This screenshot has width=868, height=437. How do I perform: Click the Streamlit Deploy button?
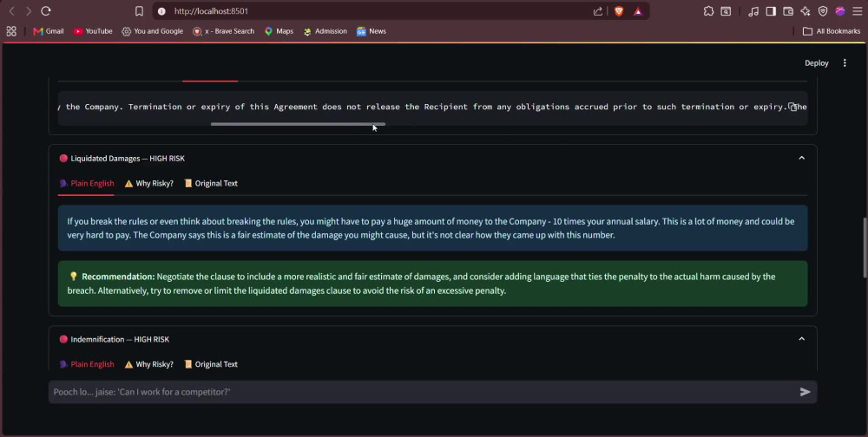tap(817, 63)
